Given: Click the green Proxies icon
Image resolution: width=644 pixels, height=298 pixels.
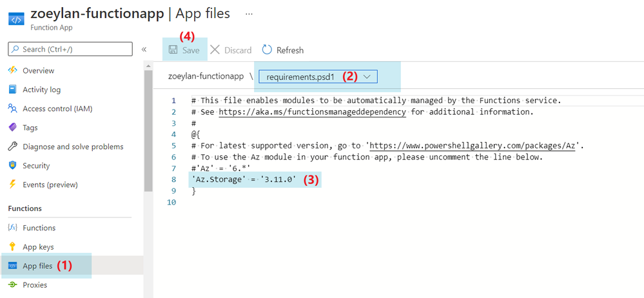Looking at the screenshot, I should point(12,285).
